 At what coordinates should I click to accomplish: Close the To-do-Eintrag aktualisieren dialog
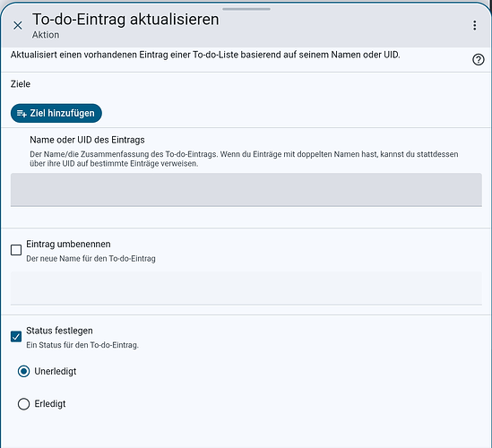(18, 25)
